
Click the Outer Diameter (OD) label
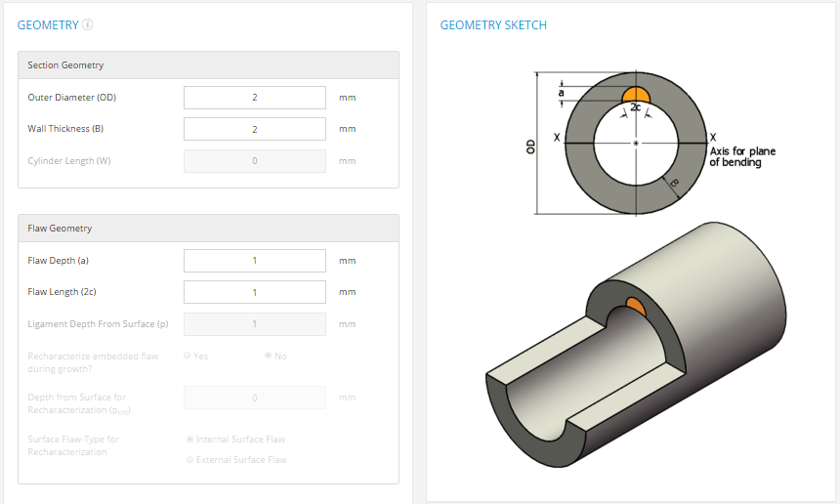(71, 98)
